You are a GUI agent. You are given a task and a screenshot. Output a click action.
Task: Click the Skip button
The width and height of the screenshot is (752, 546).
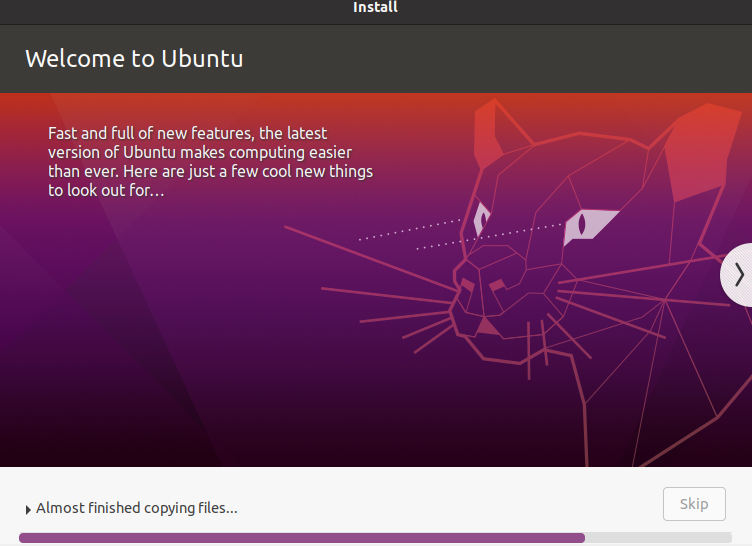(x=694, y=504)
